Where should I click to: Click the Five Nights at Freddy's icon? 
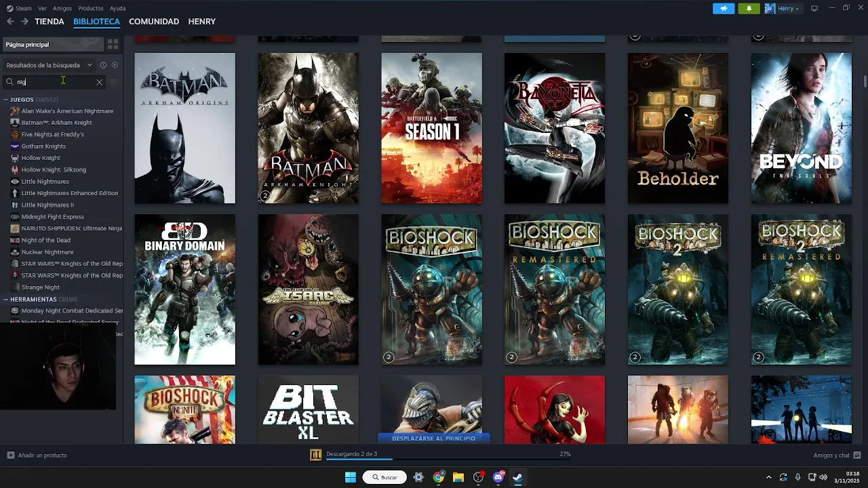click(x=15, y=134)
